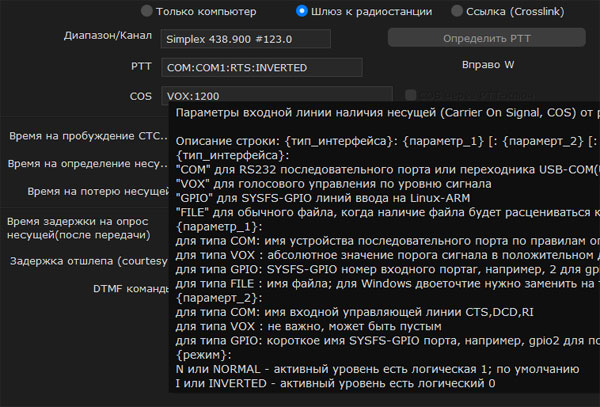The width and height of the screenshot is (600, 407).
Task: Click the 'PTT' label
Action: click(x=141, y=66)
